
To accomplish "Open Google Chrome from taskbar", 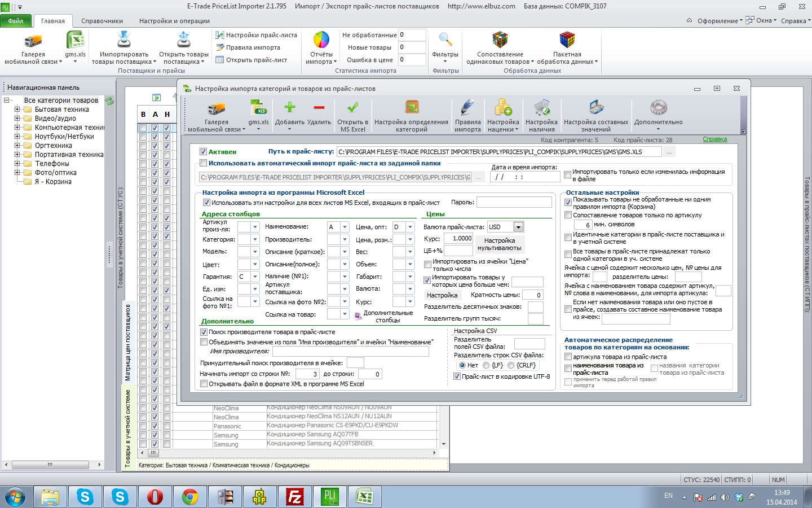I will click(x=189, y=497).
